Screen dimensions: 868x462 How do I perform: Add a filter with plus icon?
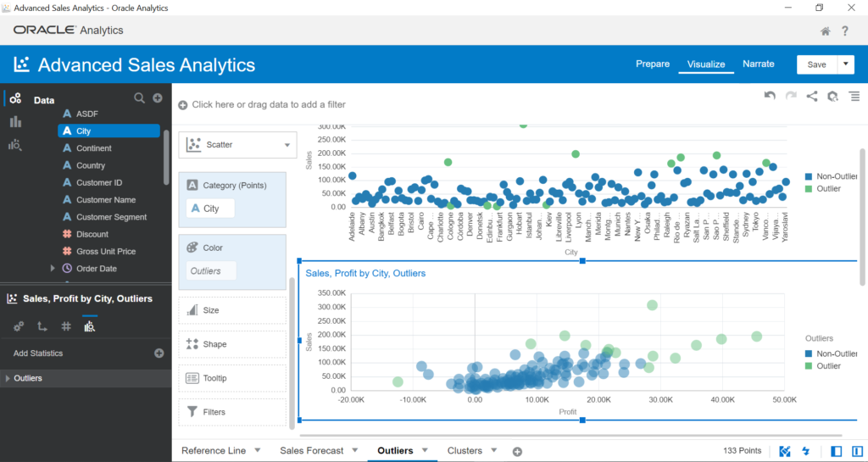pos(183,105)
